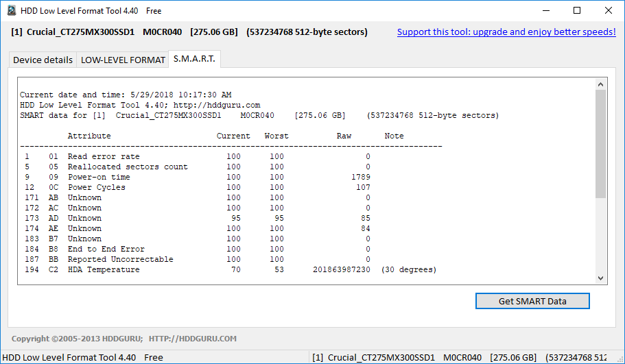625x364 pixels.
Task: Click the 'http://hddguru.com' text in the log
Action: coord(217,105)
